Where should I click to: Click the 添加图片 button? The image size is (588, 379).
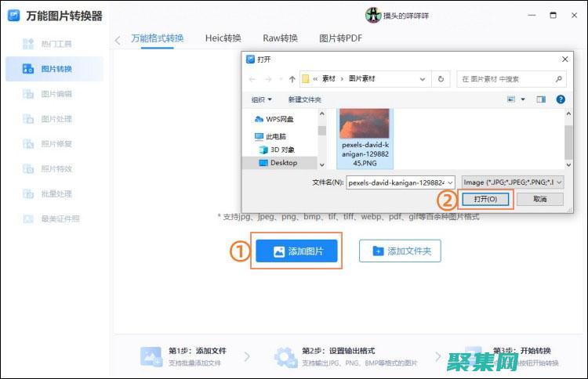[296, 251]
